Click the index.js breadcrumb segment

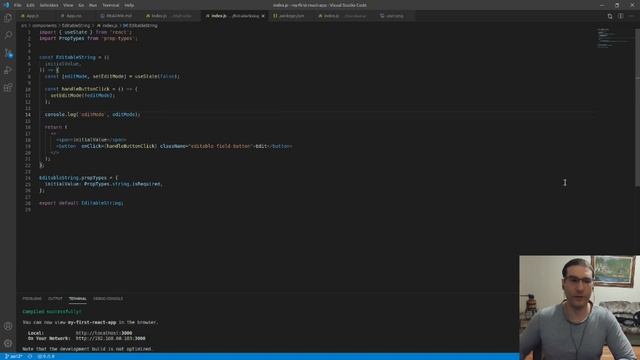tap(107, 25)
